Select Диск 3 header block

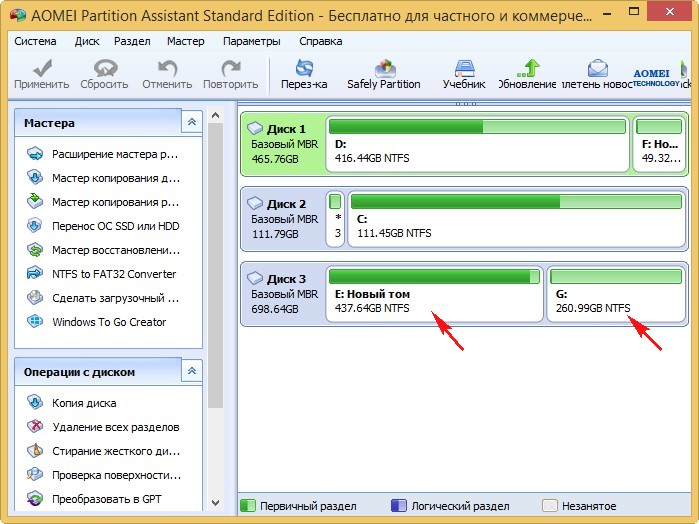284,293
